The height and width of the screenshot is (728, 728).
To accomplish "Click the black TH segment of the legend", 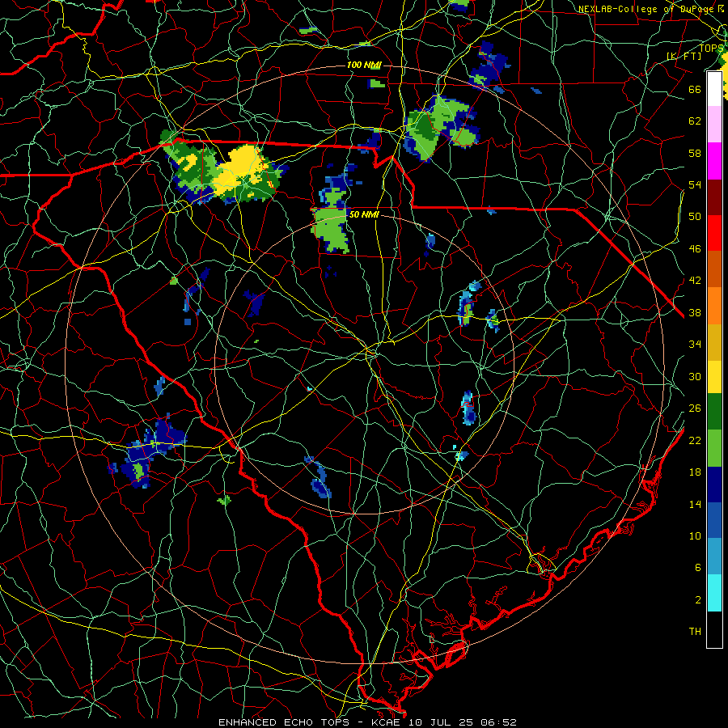I will click(x=714, y=629).
